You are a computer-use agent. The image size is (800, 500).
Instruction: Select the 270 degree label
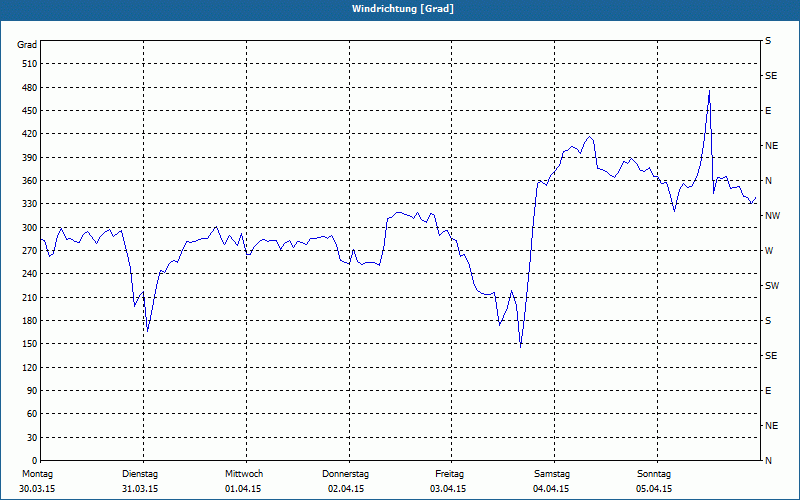coord(30,251)
